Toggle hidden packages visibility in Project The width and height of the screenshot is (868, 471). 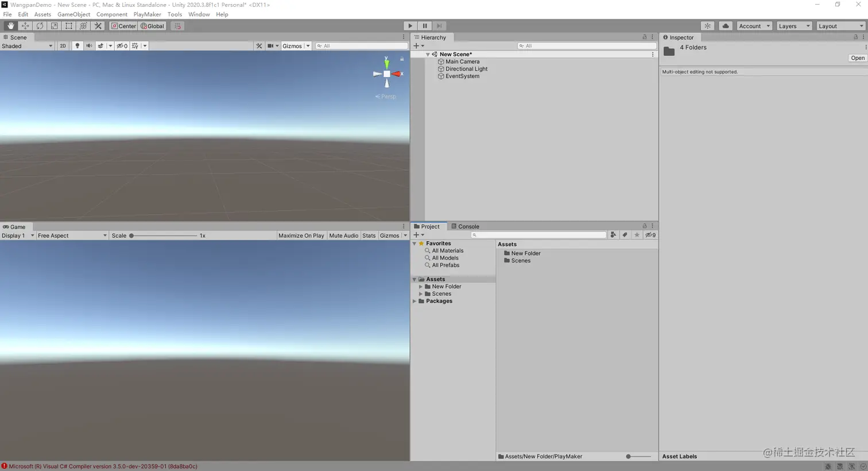(650, 235)
